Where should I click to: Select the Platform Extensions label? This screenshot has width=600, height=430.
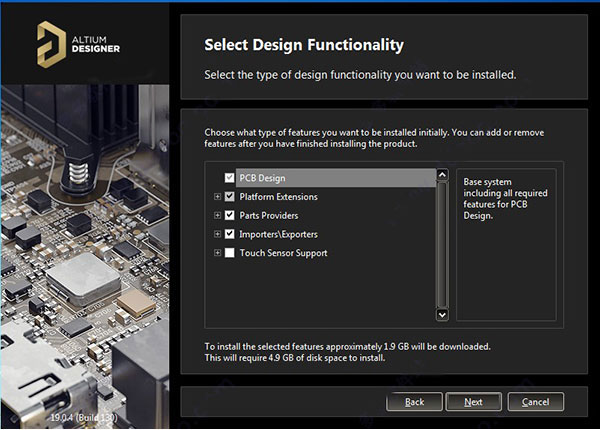coord(278,197)
